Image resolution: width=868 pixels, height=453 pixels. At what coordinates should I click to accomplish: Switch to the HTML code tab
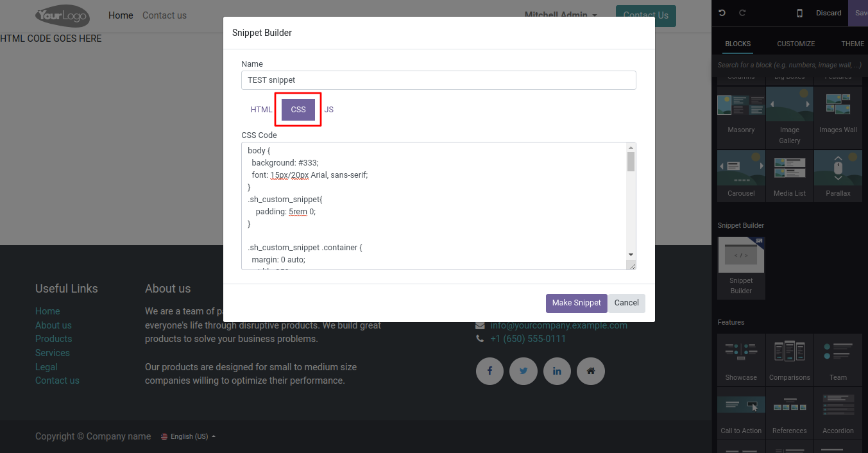coord(261,109)
